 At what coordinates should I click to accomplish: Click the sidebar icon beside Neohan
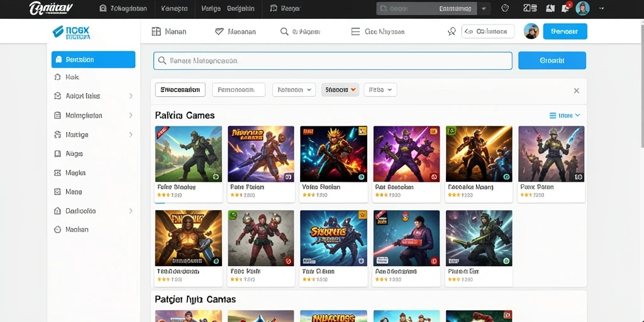pos(58,230)
